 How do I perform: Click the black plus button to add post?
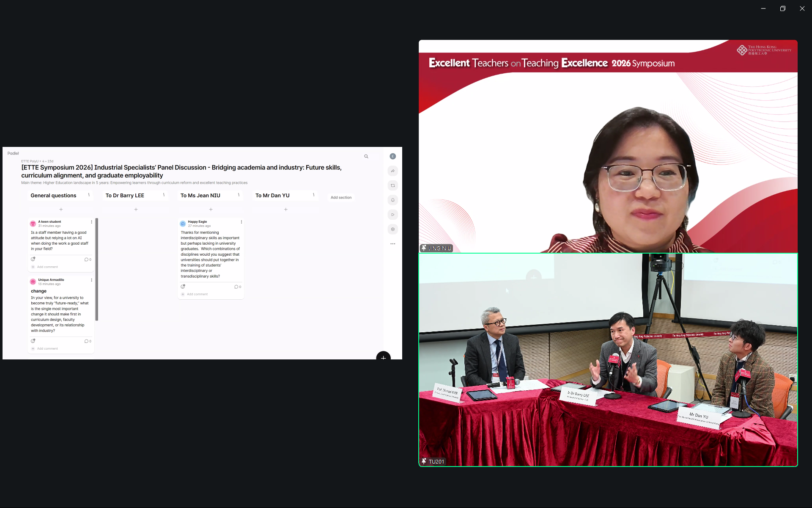coord(383,357)
